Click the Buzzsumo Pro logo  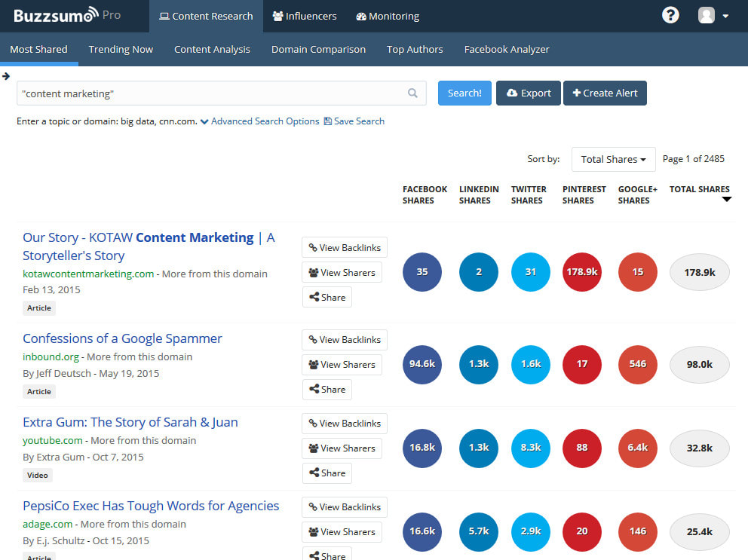click(67, 16)
